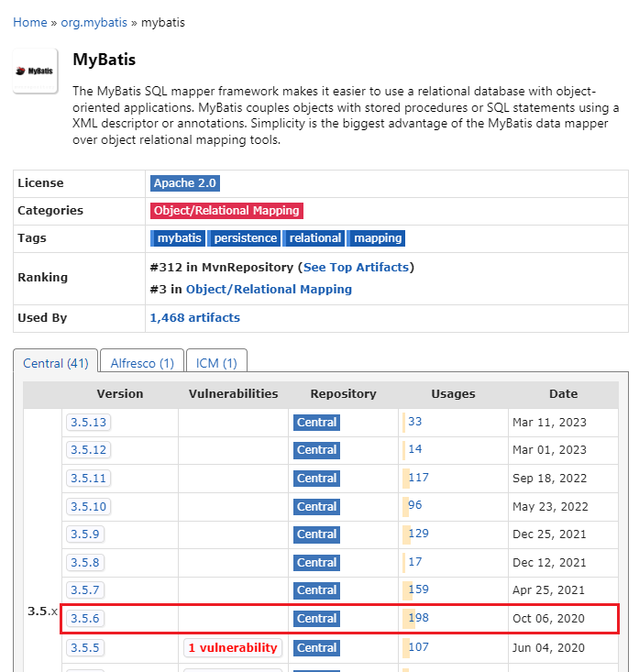
Task: Open the See Top Artifacts link
Action: (x=356, y=267)
